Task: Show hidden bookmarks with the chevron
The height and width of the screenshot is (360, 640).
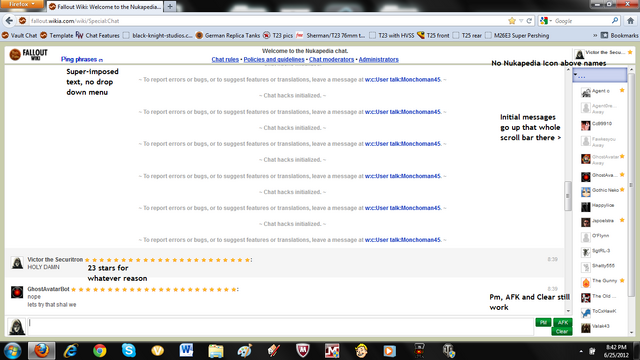Action: click(595, 36)
